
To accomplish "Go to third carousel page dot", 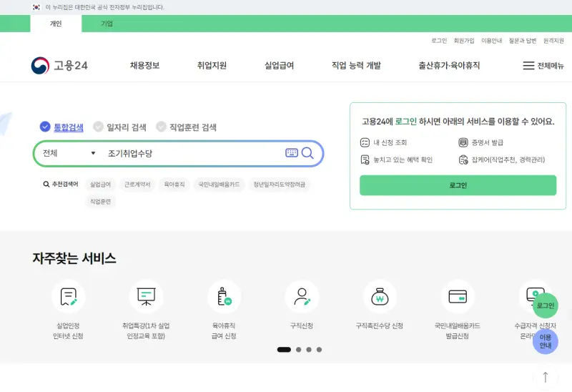I will point(309,350).
